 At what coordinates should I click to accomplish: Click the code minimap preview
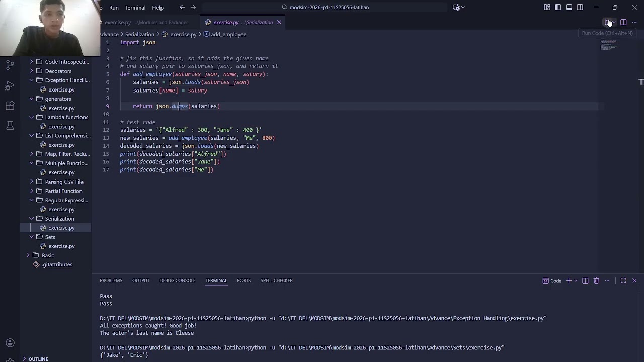(x=608, y=44)
